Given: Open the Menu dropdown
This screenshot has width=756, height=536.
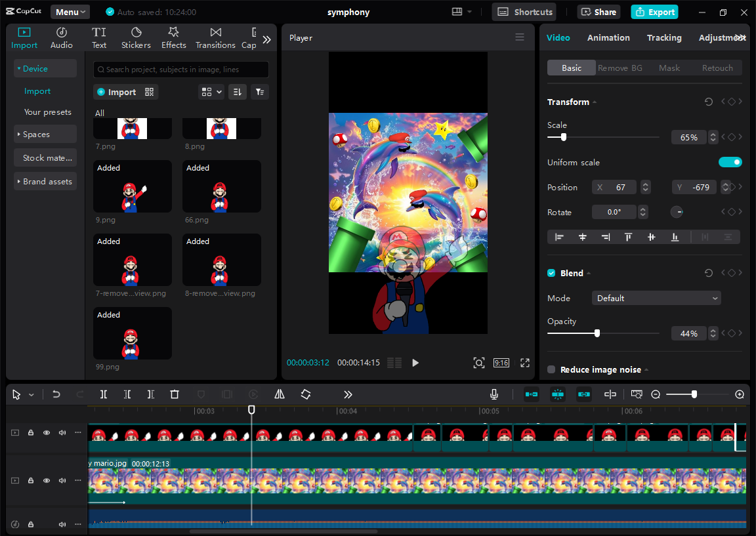Looking at the screenshot, I should pos(70,12).
